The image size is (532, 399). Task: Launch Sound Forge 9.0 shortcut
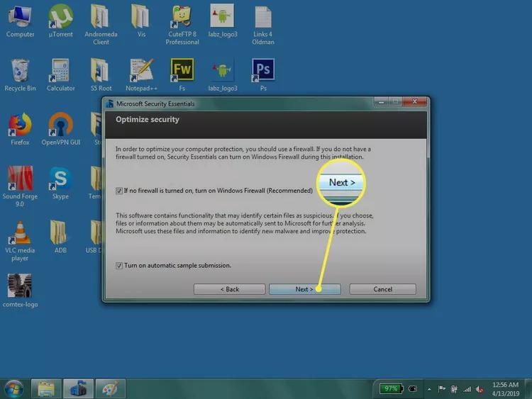coord(20,186)
